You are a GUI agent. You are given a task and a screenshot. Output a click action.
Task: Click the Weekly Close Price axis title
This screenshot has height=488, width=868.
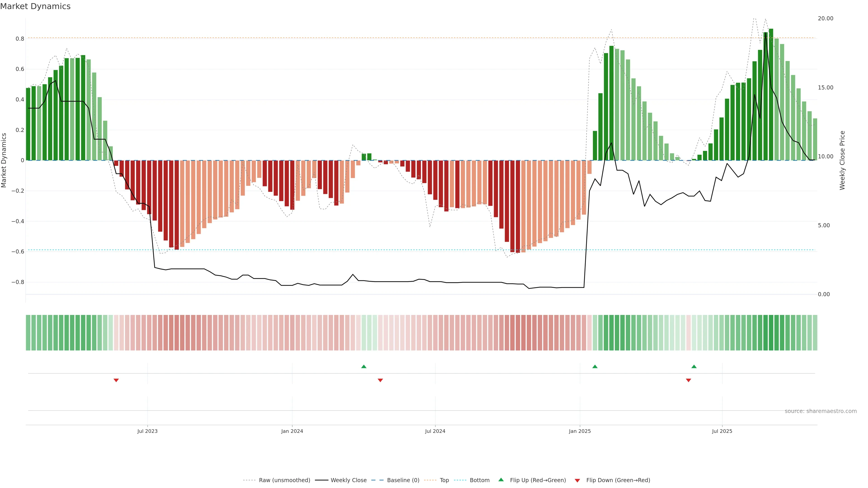point(842,160)
